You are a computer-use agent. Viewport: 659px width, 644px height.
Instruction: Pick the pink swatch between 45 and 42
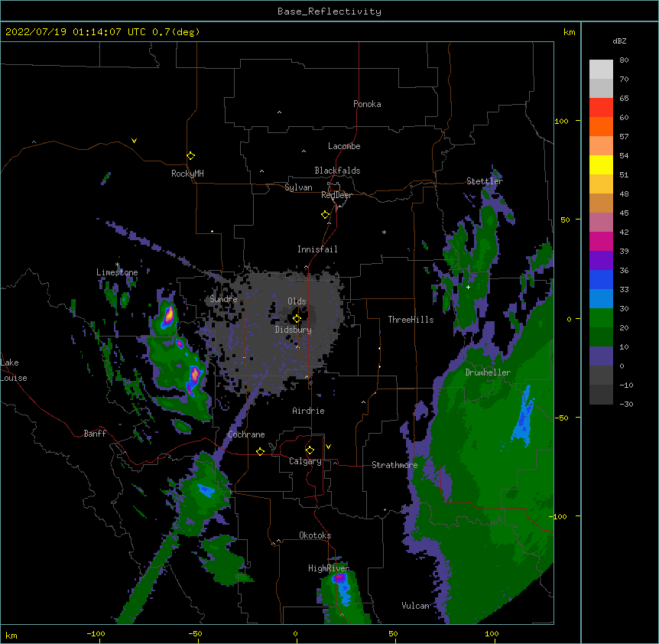601,222
